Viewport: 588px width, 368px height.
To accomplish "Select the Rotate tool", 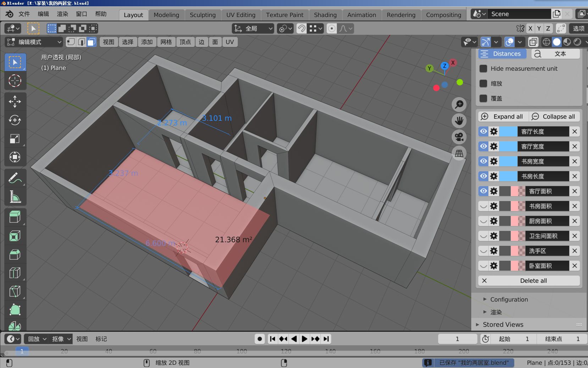I will (x=15, y=120).
